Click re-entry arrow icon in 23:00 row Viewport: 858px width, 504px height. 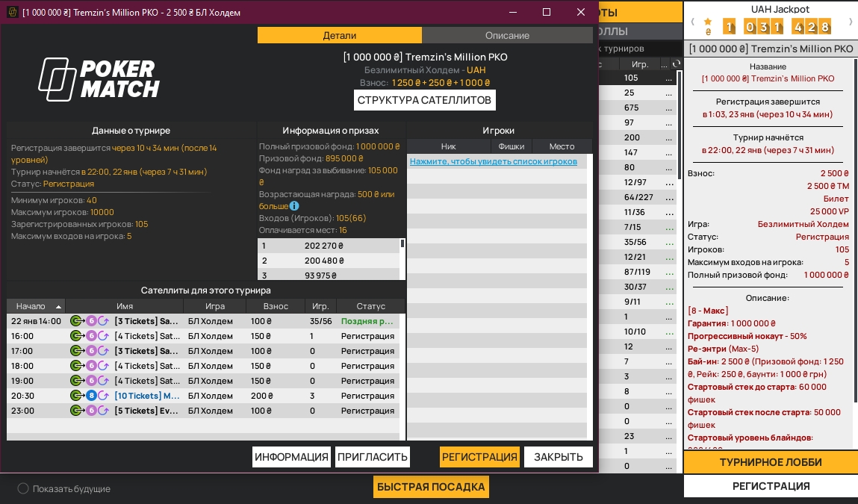point(103,411)
